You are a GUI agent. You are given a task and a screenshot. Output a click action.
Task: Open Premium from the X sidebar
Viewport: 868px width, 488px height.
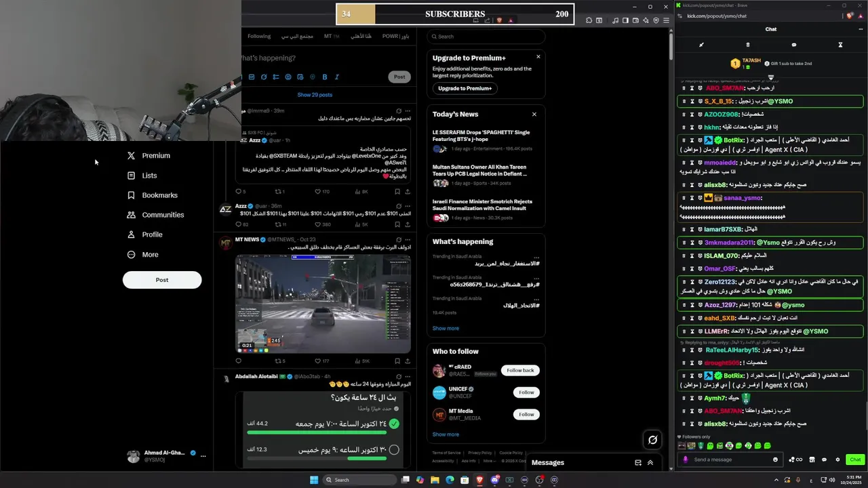click(x=149, y=156)
